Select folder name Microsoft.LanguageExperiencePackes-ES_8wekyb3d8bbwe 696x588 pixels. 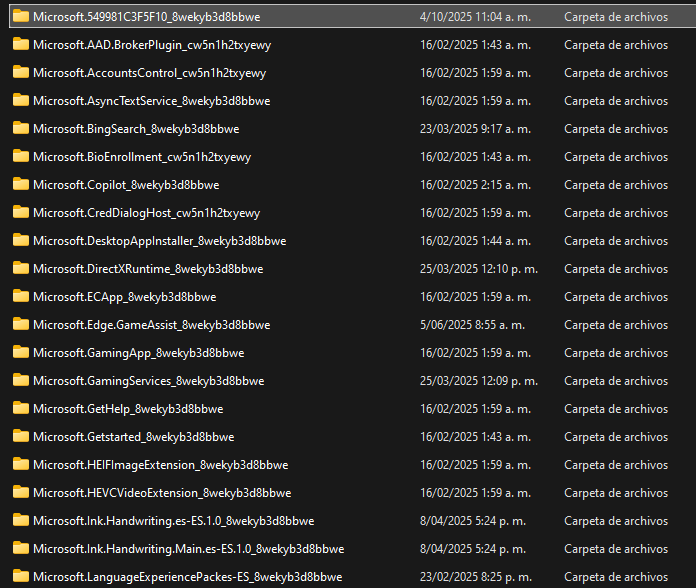tap(187, 576)
